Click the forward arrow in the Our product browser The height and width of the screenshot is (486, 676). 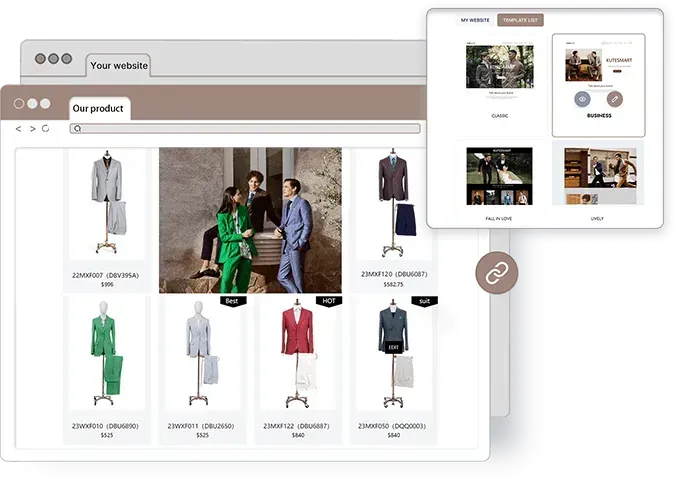(x=32, y=129)
